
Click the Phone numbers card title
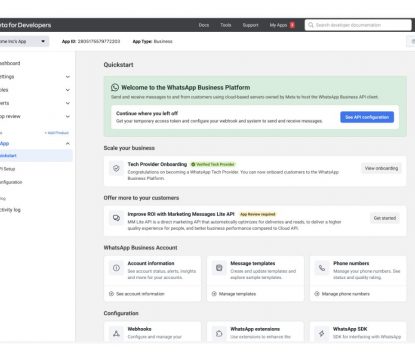351,263
